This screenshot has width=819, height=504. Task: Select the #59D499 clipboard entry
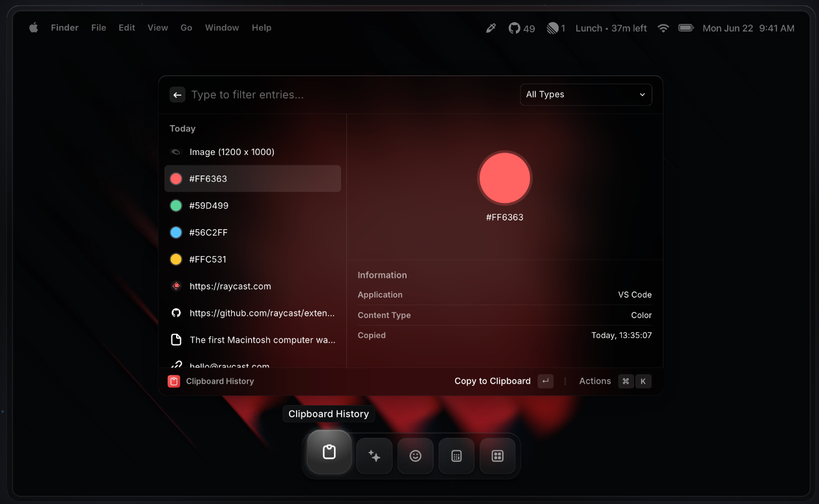tap(253, 206)
